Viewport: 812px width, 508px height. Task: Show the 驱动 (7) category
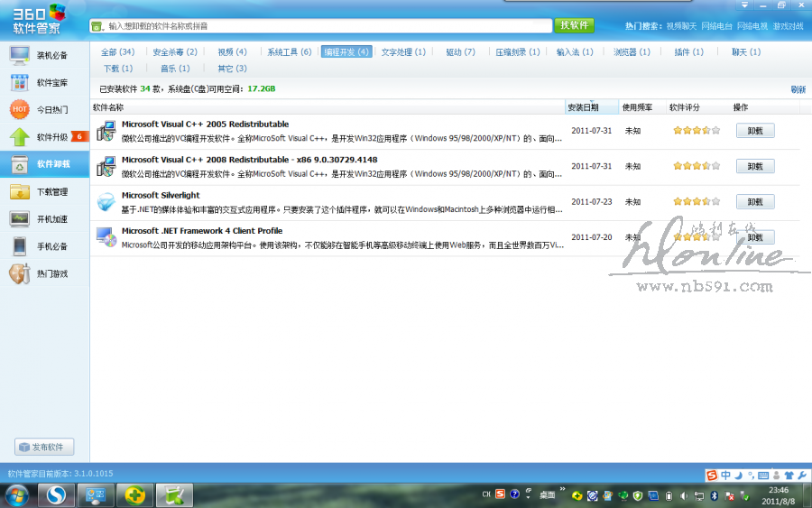pos(460,52)
